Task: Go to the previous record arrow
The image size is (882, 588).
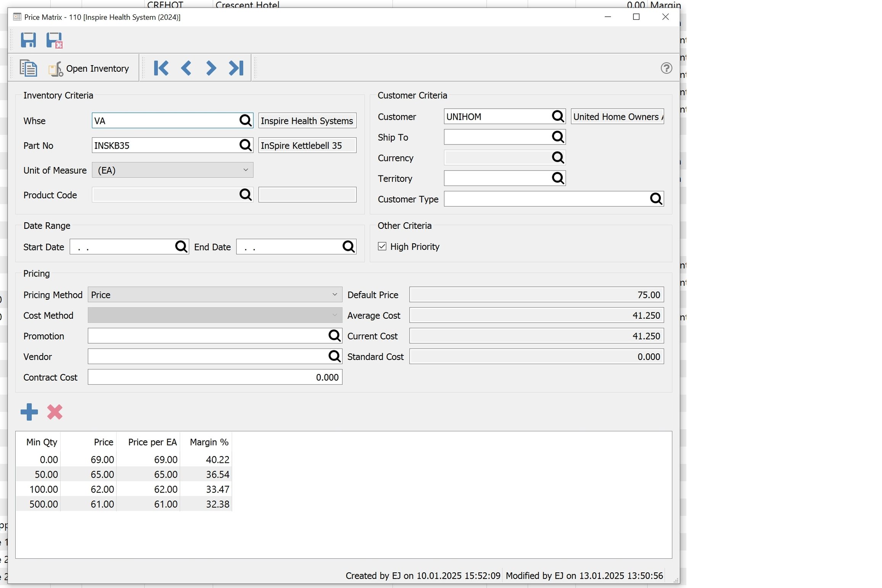Action: point(186,68)
